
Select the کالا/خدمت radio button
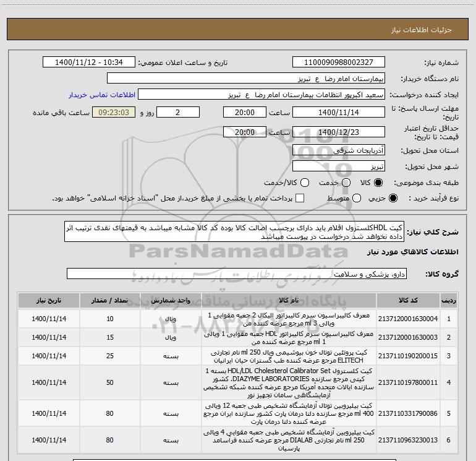[x=305, y=183]
